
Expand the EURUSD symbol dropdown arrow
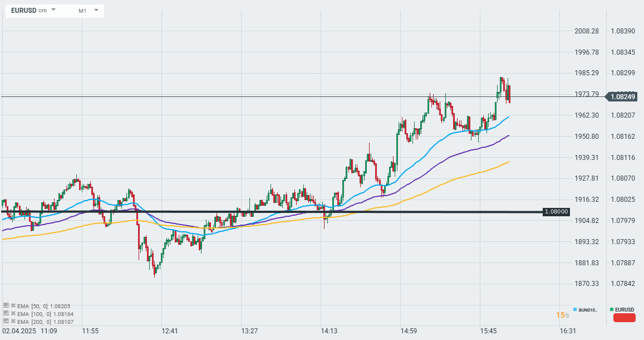click(x=53, y=10)
